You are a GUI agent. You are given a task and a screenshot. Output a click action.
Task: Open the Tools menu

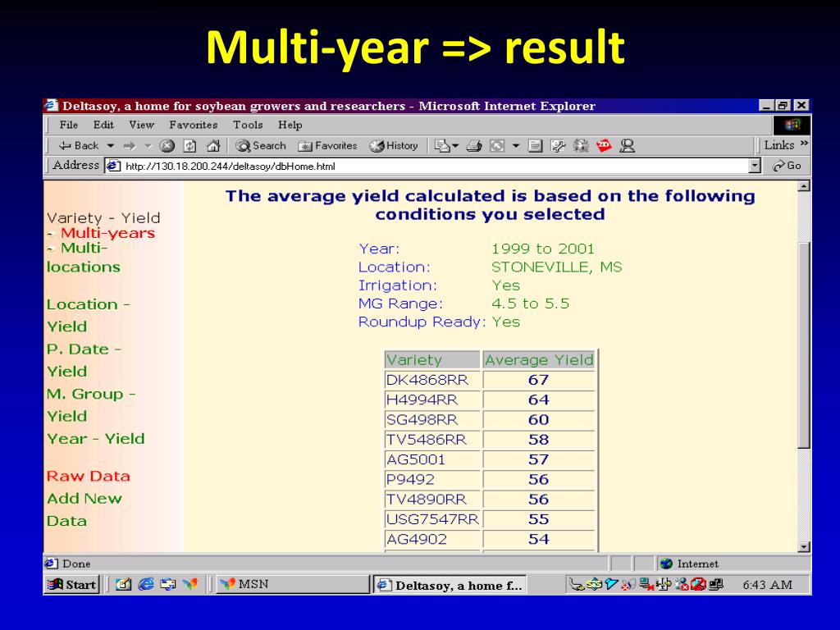click(x=248, y=125)
